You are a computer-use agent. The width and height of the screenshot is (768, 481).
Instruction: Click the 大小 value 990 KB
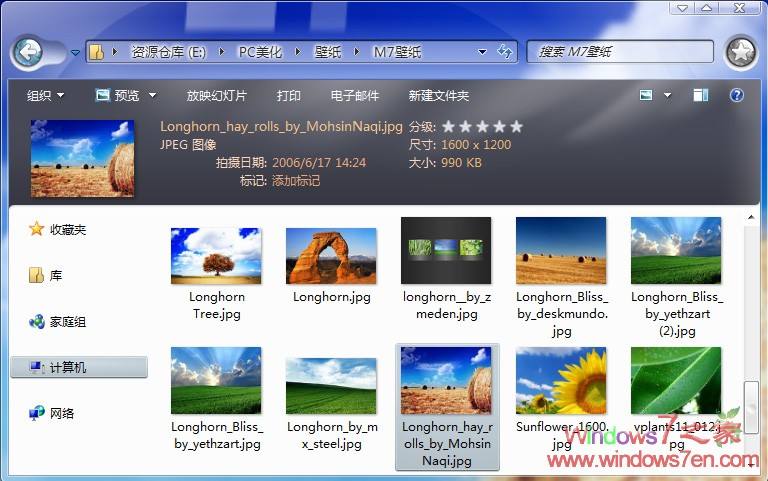461,163
